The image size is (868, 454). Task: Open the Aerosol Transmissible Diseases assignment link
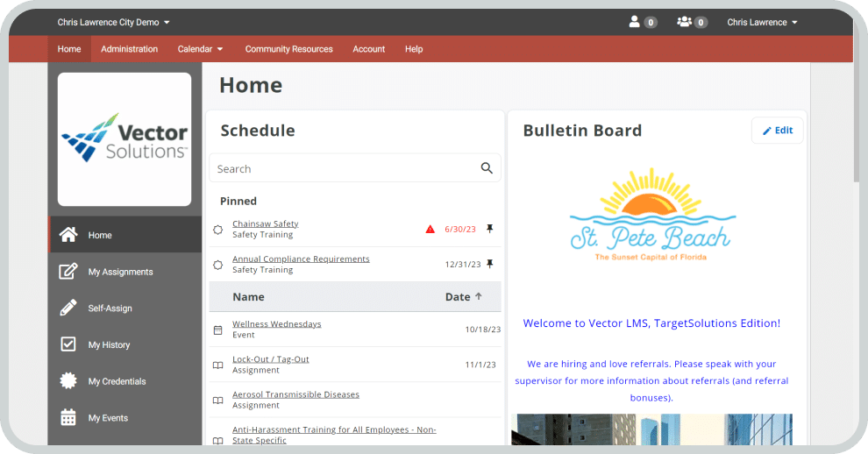295,394
